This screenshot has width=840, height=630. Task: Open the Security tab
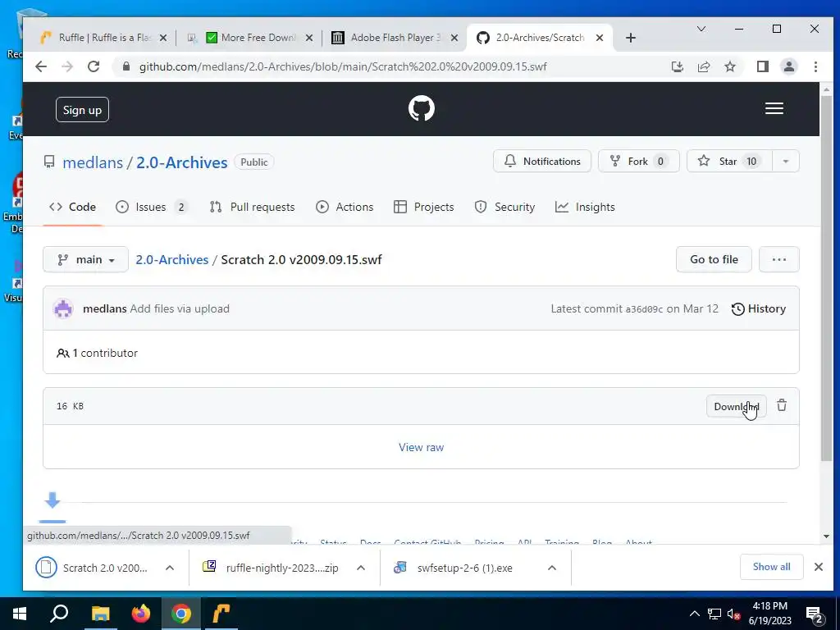tap(504, 208)
